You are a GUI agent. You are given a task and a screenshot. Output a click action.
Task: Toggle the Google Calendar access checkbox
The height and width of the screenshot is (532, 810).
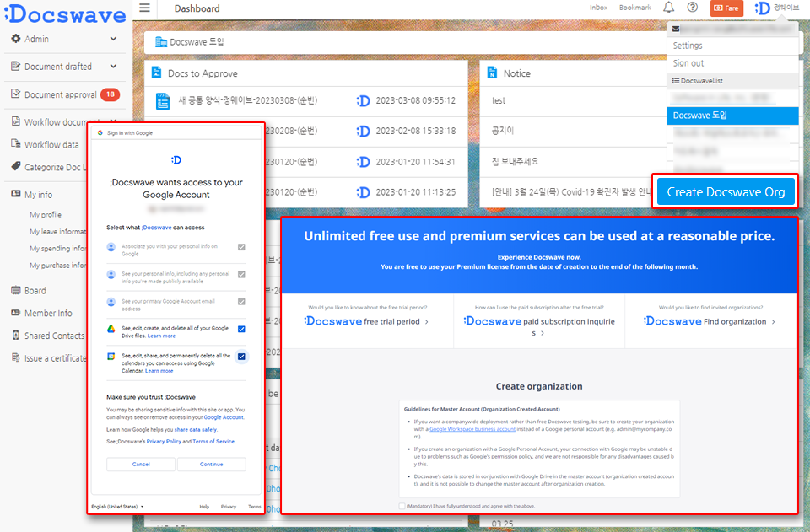click(x=241, y=357)
